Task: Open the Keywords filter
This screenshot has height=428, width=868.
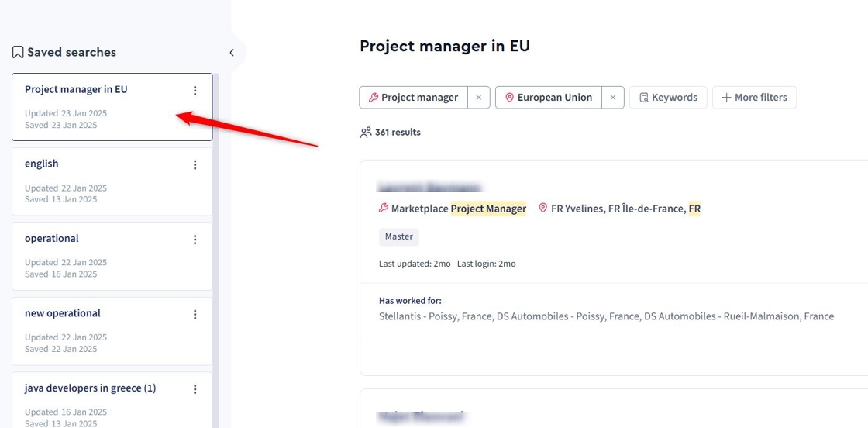Action: pos(668,98)
